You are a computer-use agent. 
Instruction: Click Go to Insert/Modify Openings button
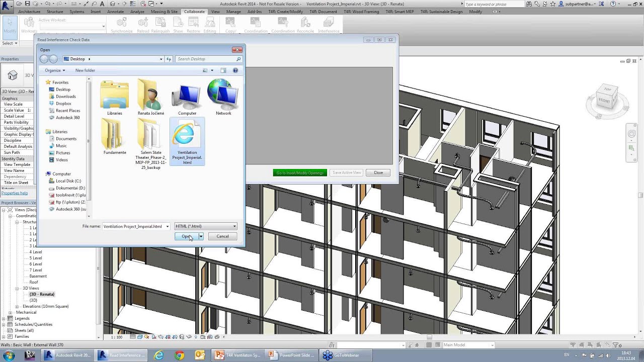(300, 172)
